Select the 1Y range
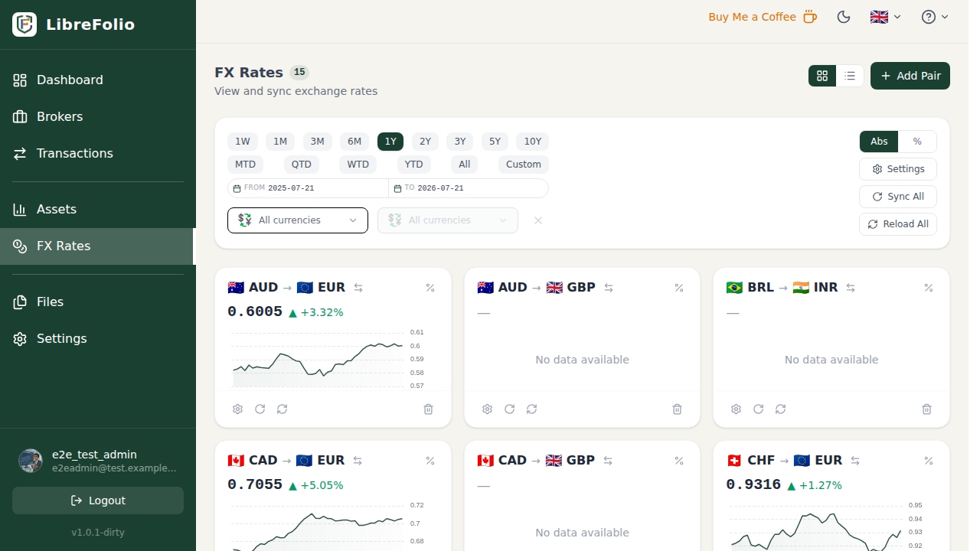Screen dimensions: 980x551 pos(390,142)
